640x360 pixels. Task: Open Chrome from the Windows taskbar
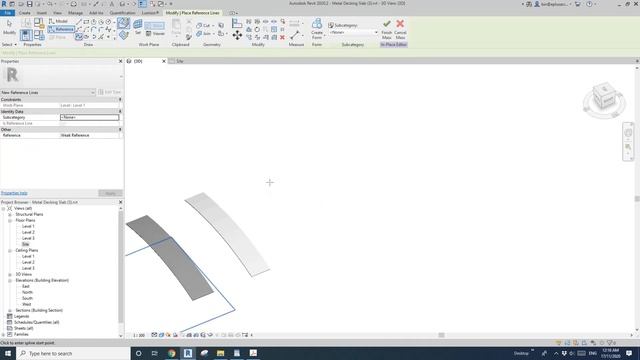pos(171,353)
